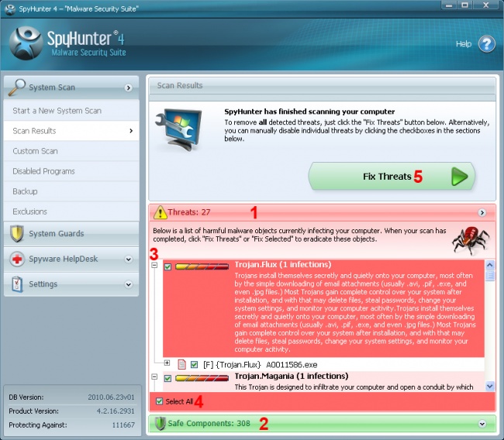Click the blue Help question mark icon
Screen dimensions: 504x440
point(486,44)
